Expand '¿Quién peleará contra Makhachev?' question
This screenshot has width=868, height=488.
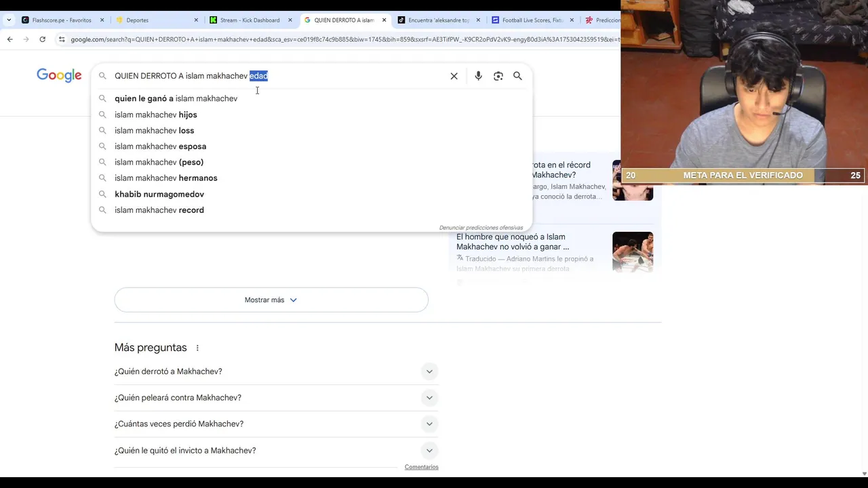[276, 398]
